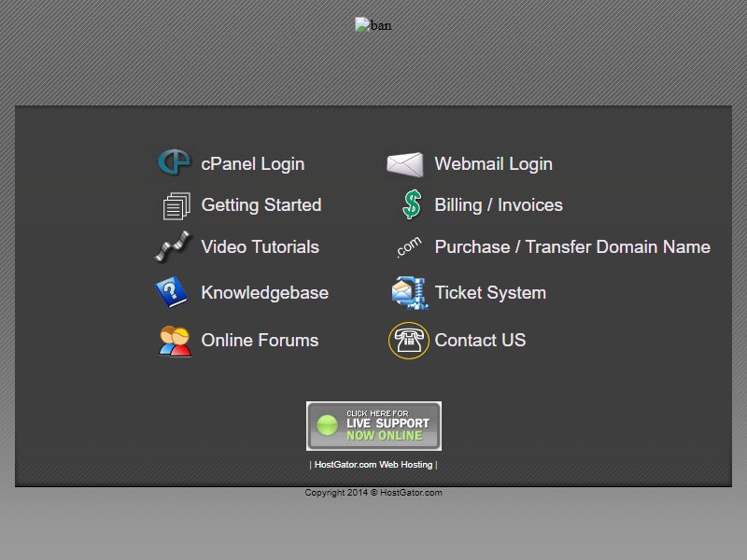747x560 pixels.
Task: Open the Knowledgebase link
Action: coord(265,292)
